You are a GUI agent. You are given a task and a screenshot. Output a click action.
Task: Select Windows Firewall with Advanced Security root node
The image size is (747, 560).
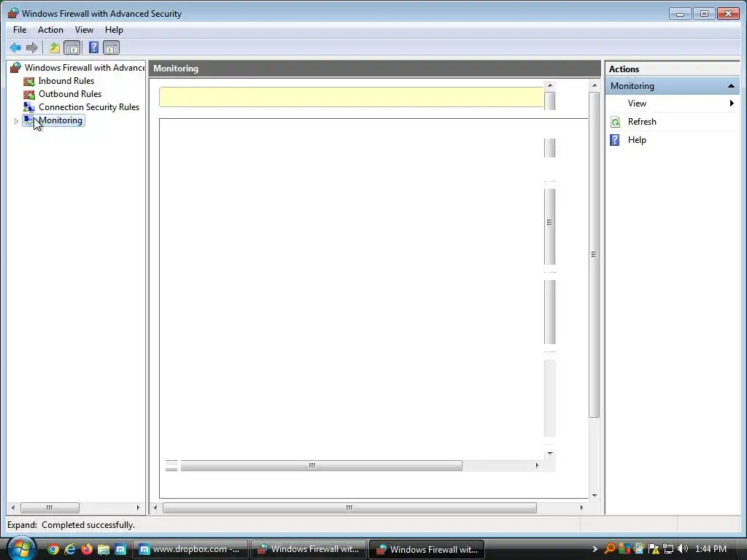(85, 68)
